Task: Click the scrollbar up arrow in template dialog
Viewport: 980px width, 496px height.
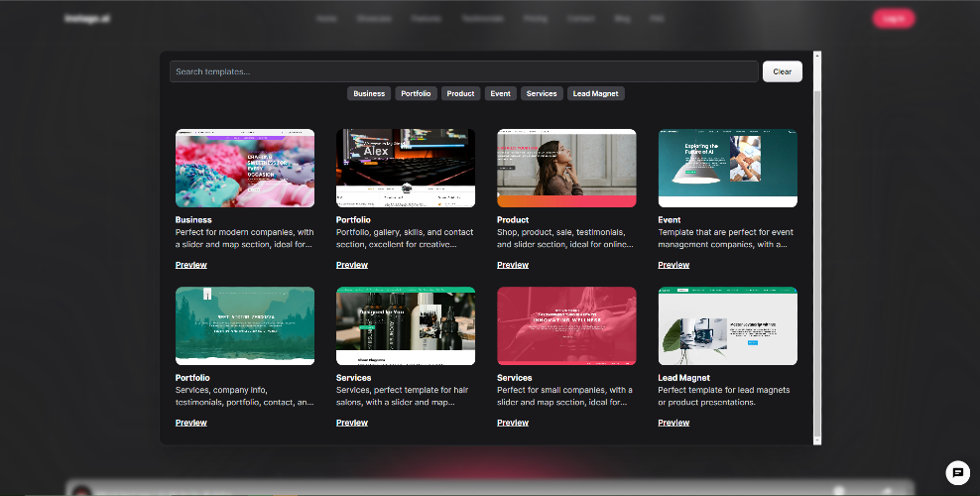Action: 817,56
